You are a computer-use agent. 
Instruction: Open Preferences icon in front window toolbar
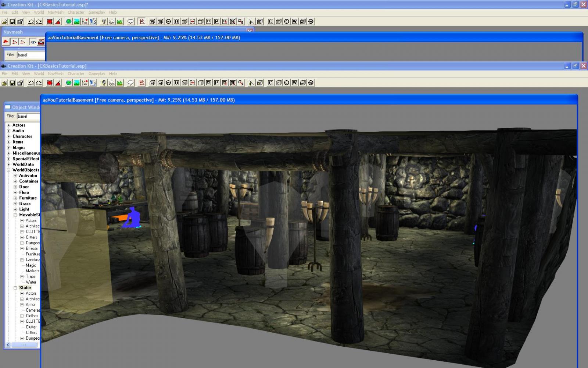(20, 83)
